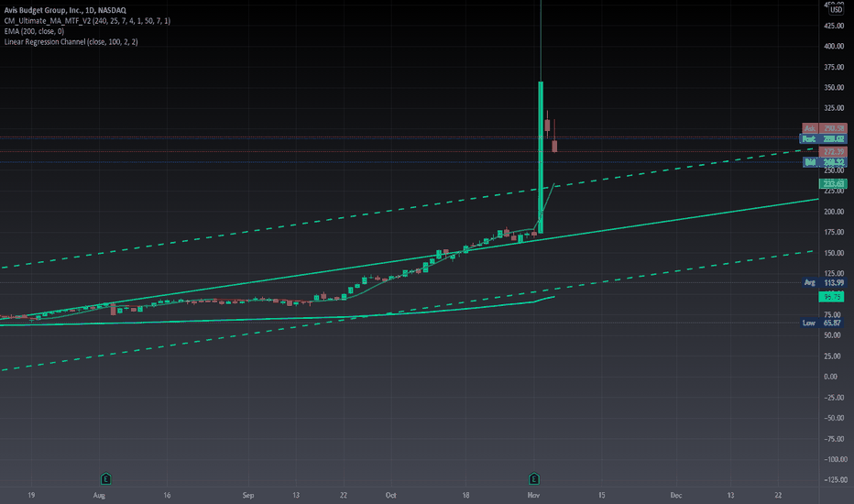Image resolution: width=854 pixels, height=504 pixels.
Task: Click the 175.00 price axis tick
Action: pos(834,232)
